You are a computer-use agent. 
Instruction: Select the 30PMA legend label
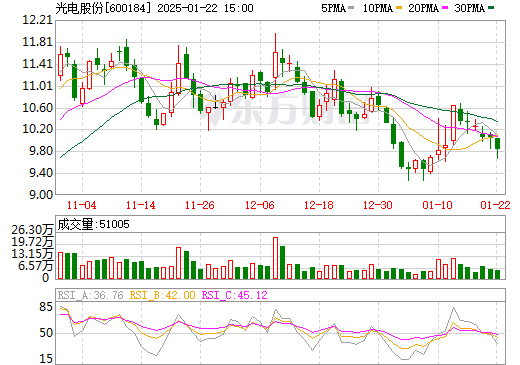coord(469,8)
